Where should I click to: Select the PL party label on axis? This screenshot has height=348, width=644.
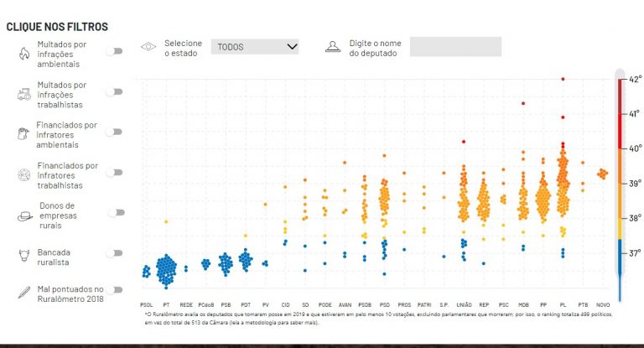(563, 304)
